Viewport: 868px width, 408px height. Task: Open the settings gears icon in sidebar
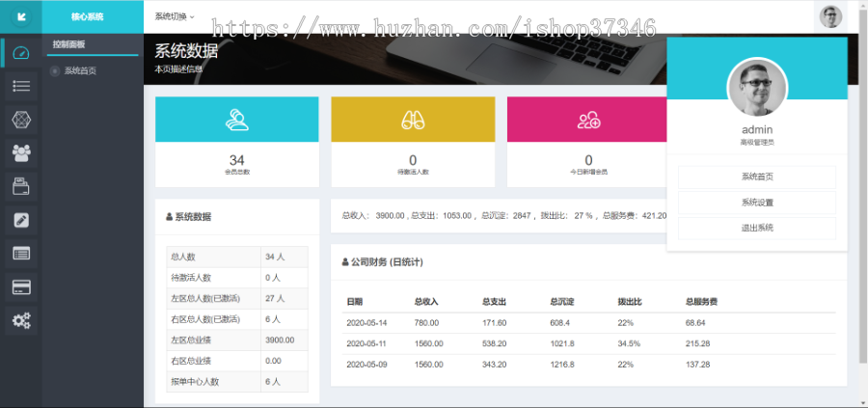tap(21, 320)
